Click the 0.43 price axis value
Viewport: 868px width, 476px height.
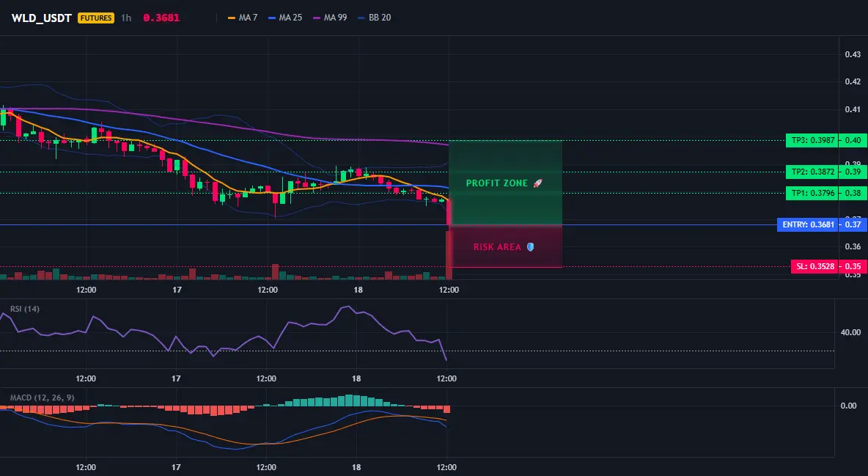click(853, 54)
